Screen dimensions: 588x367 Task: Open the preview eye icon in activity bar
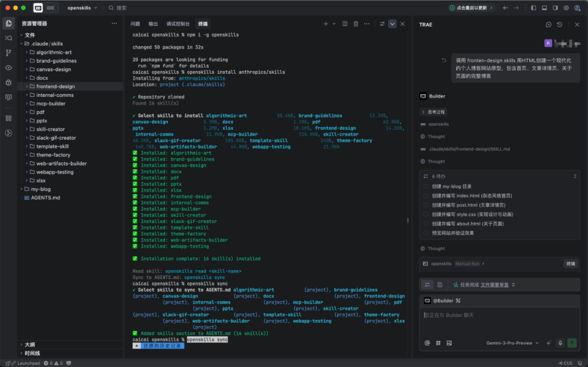tap(8, 68)
